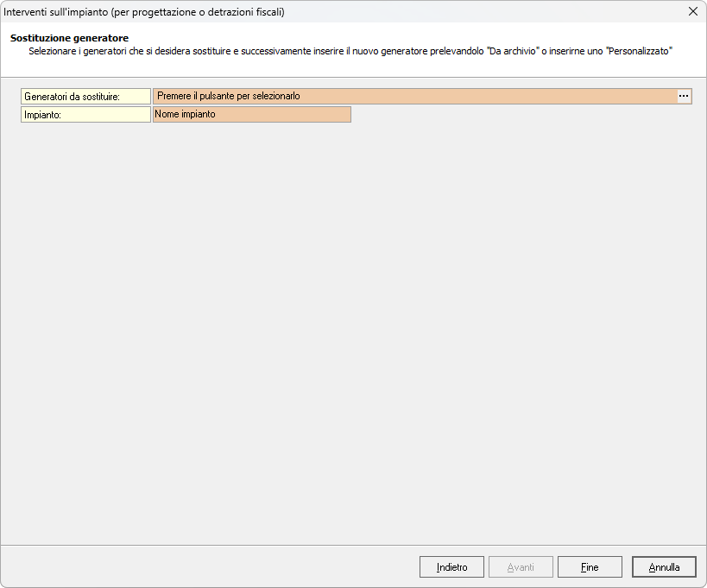Click the disabled Avanti button
Image resolution: width=707 pixels, height=588 pixels.
point(521,567)
